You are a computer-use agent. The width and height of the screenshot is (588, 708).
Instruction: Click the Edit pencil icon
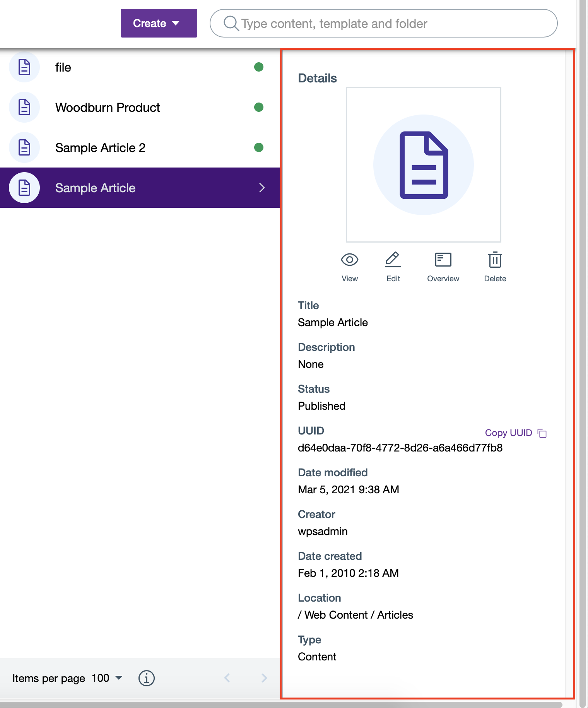click(393, 260)
